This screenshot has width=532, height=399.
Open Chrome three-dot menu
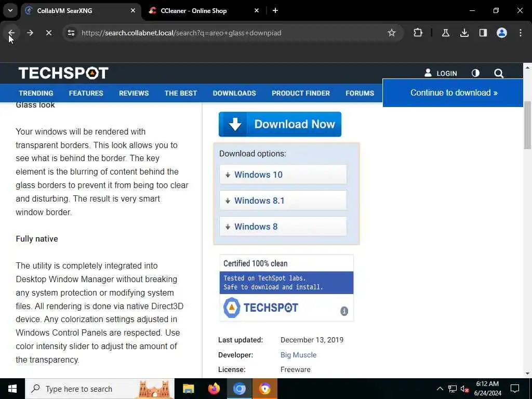click(x=521, y=33)
